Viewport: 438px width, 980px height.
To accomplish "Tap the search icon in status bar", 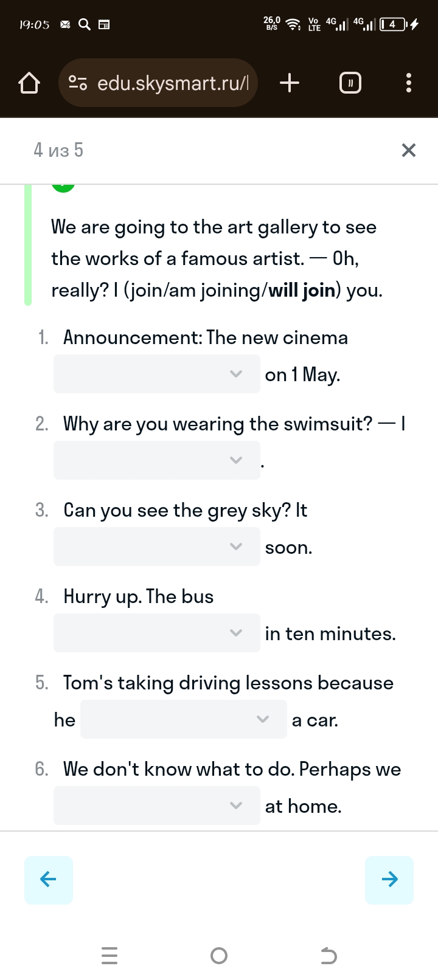I will point(85,24).
